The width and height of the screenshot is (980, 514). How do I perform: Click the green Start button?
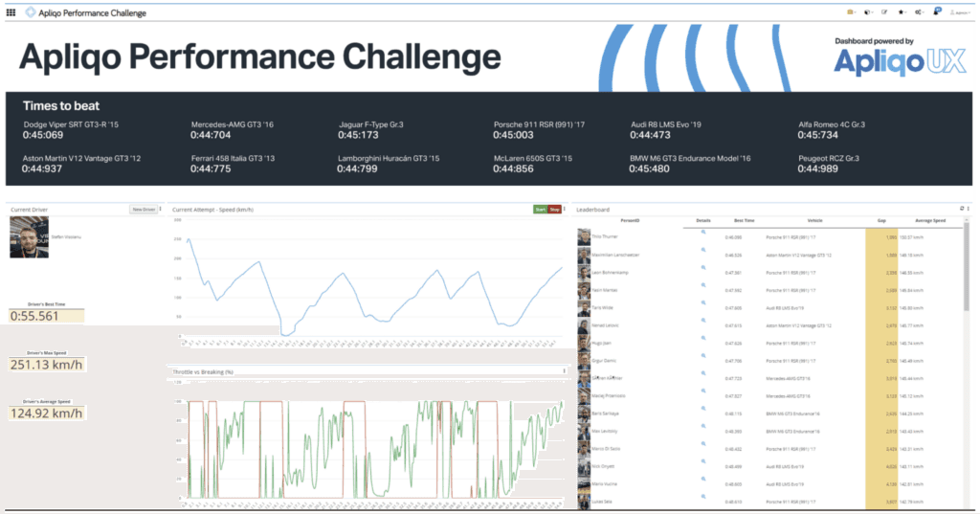540,210
